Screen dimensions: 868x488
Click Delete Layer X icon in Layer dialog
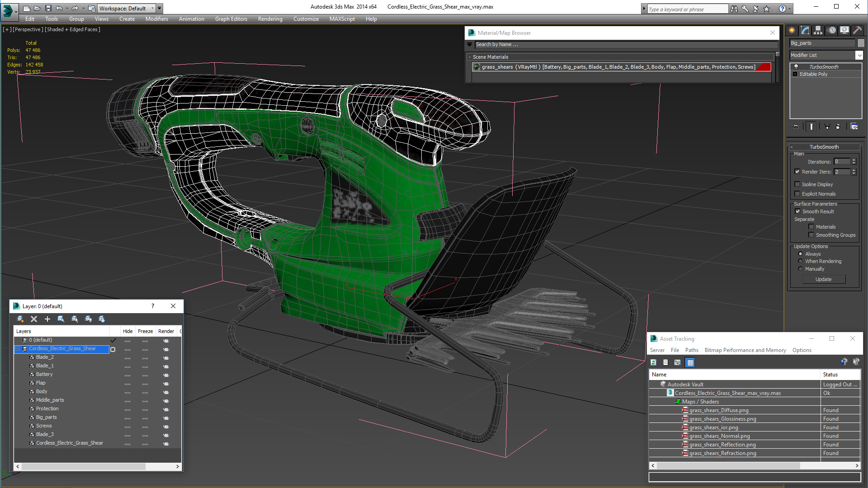click(34, 319)
